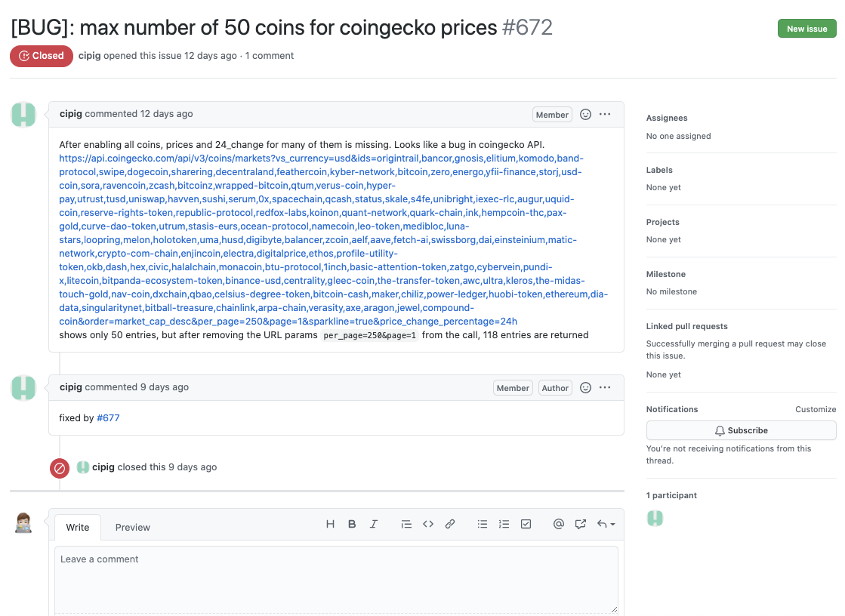Open saved replies dropdown
This screenshot has height=616, width=845.
pos(606,524)
